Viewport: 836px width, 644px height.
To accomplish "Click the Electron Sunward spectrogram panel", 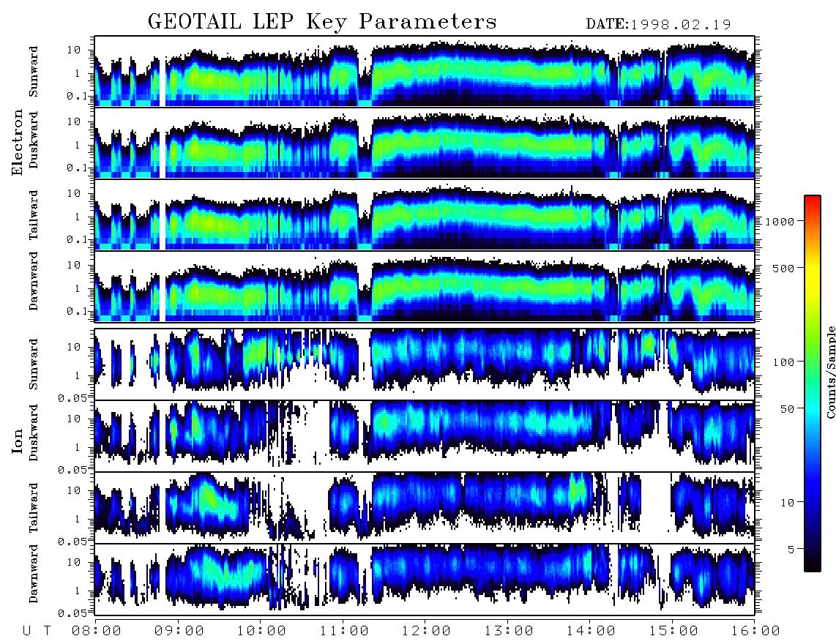I will coord(425,71).
